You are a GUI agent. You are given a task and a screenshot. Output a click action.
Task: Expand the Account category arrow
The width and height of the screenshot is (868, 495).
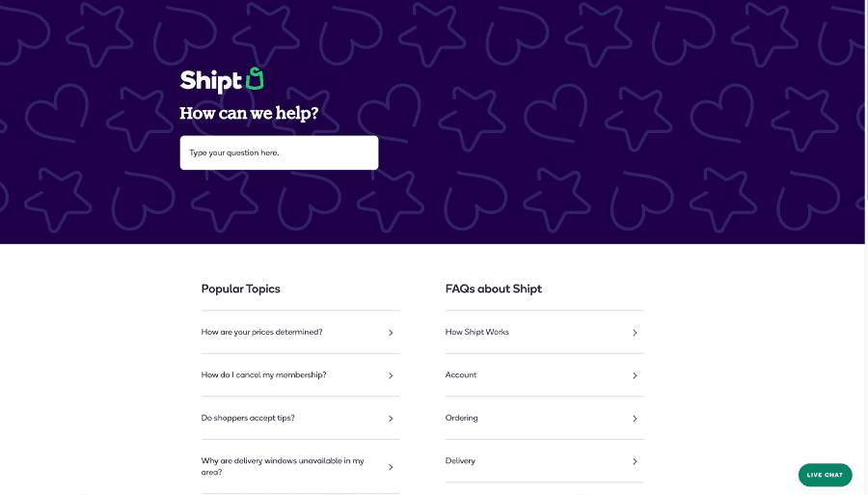[x=635, y=375]
